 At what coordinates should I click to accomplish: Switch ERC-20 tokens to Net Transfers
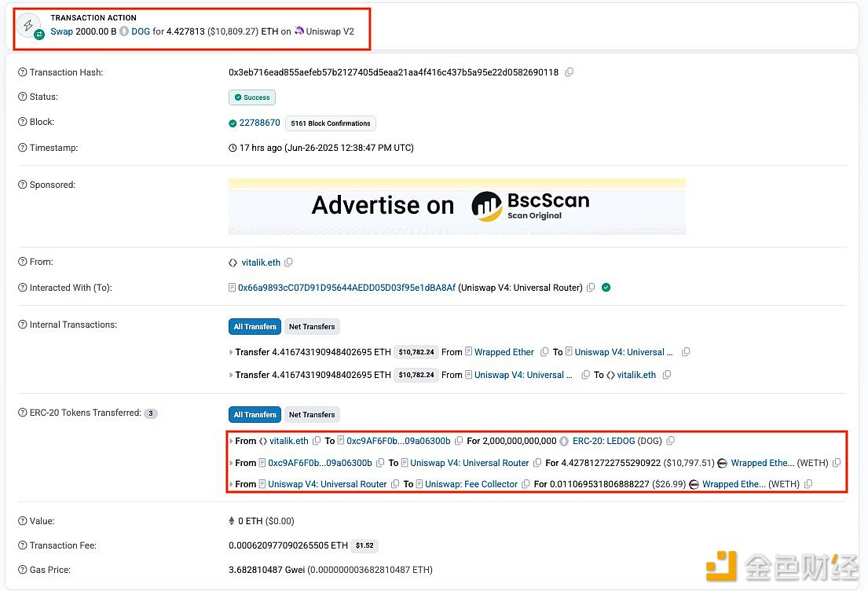point(312,415)
